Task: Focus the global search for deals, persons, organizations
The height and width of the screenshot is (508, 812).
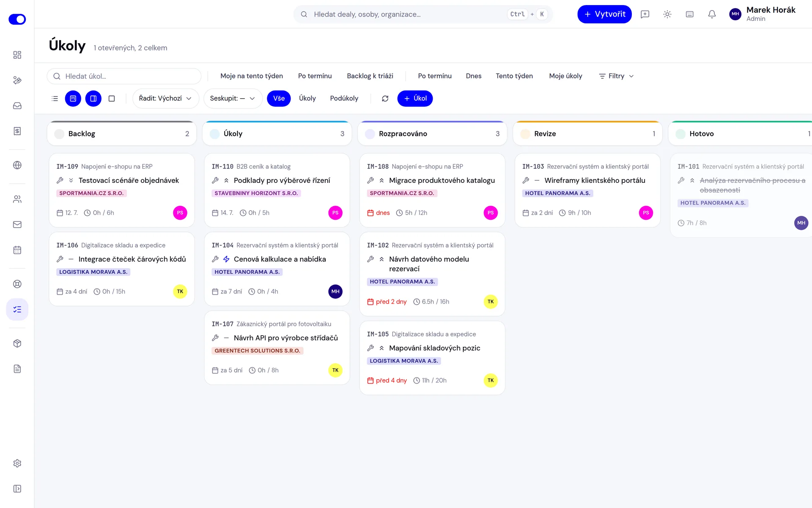Action: [x=423, y=14]
